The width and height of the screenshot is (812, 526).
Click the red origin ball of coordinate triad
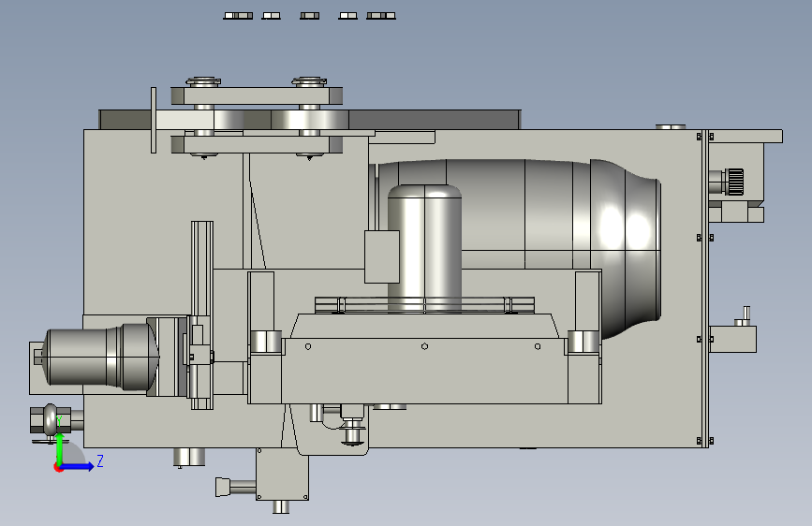[58, 467]
